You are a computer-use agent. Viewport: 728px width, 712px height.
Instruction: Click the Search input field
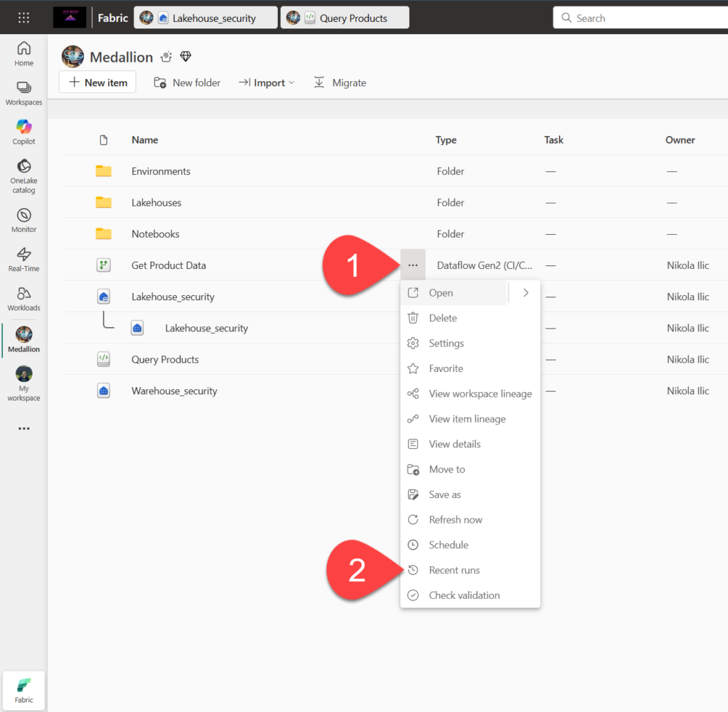coord(640,18)
